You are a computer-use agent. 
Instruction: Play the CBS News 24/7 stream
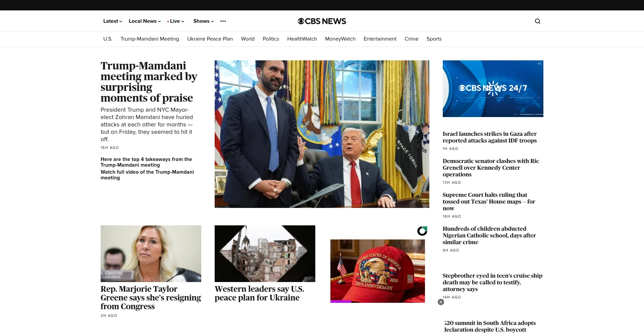point(493,89)
